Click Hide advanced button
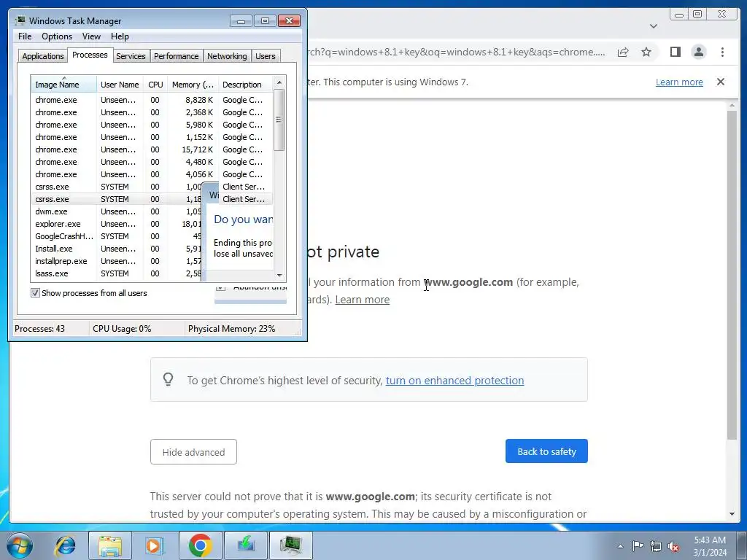The width and height of the screenshot is (747, 560). [193, 451]
